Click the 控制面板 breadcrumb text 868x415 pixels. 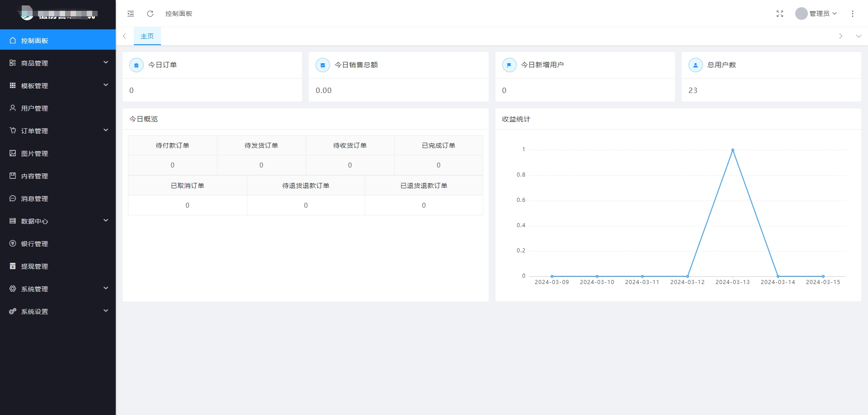coord(179,14)
